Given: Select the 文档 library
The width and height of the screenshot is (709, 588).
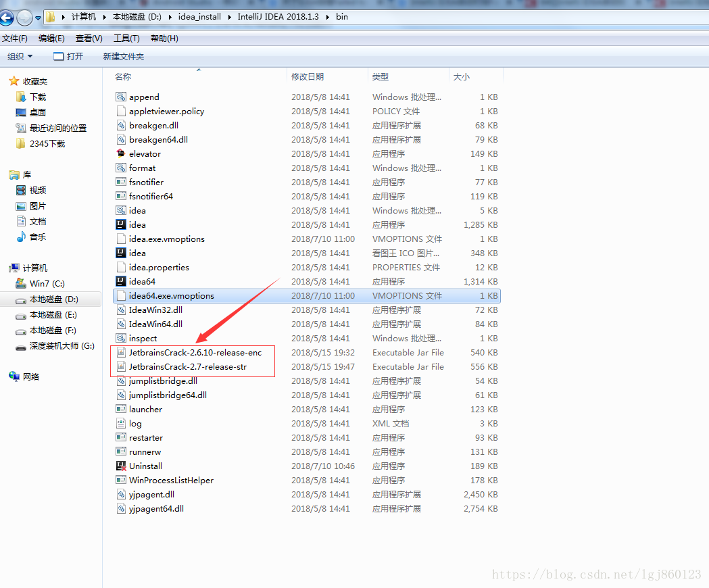Looking at the screenshot, I should tap(38, 221).
